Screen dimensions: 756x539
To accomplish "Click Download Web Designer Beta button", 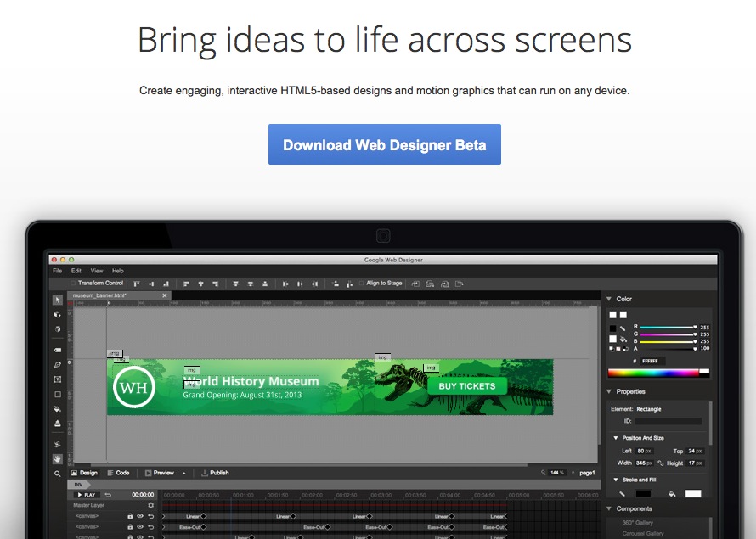I will 385,144.
